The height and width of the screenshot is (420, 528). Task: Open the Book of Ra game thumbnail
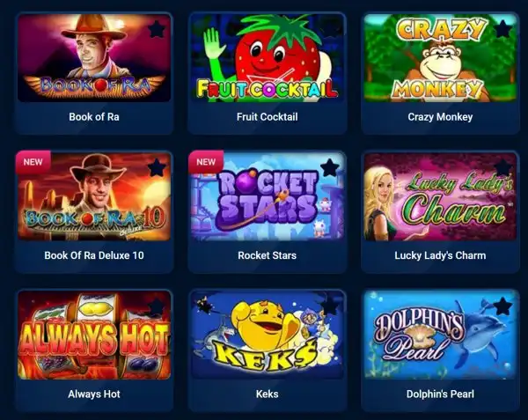[94, 58]
